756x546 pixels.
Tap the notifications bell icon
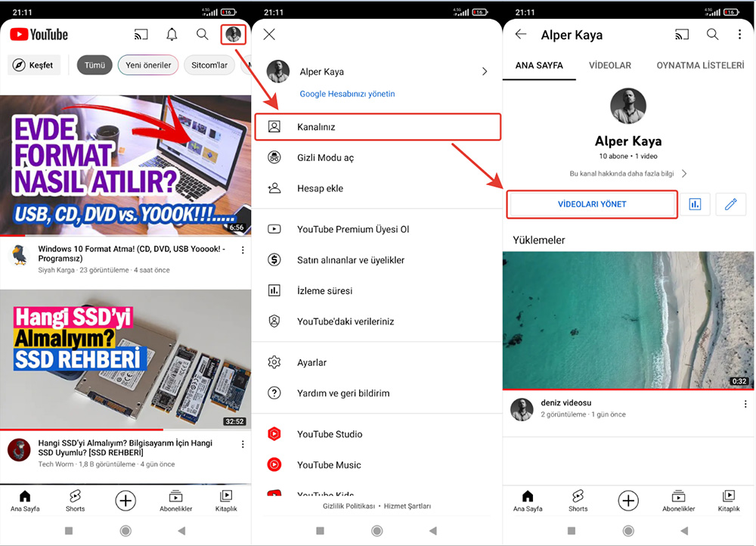point(172,35)
